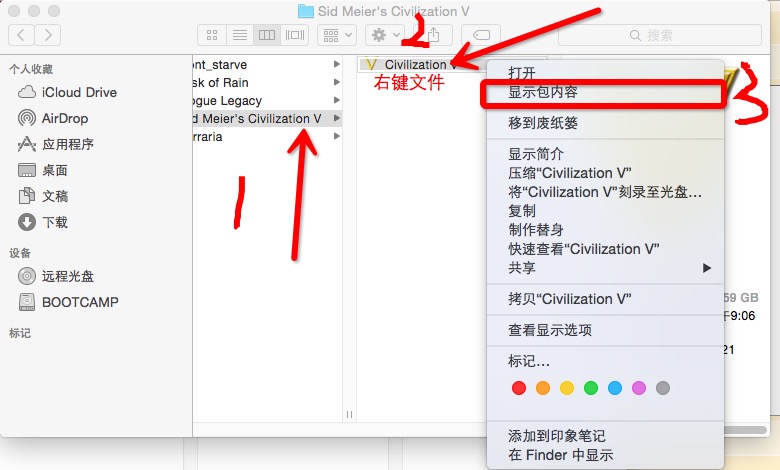Viewport: 780px width, 470px height.
Task: Open the item arrangement dropdown
Action: tap(337, 35)
